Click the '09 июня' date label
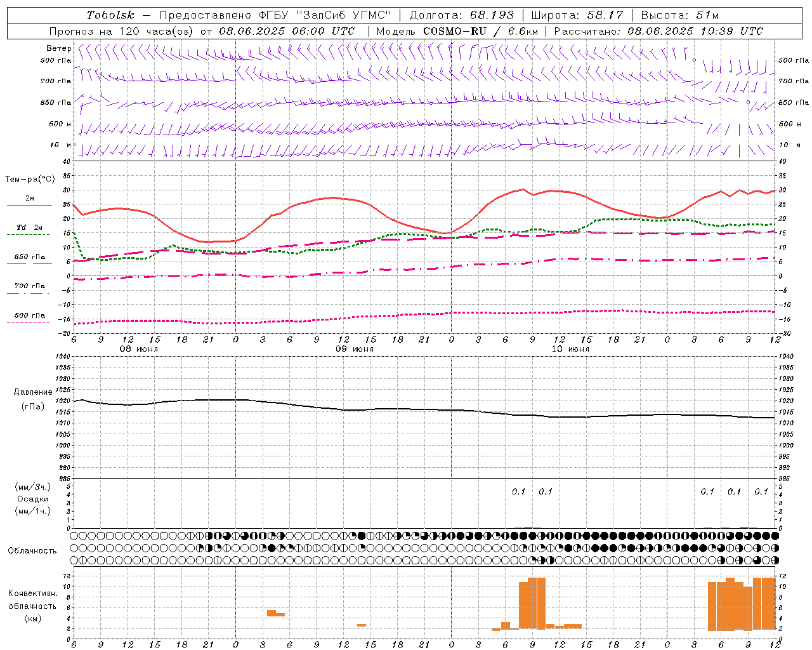 [355, 349]
